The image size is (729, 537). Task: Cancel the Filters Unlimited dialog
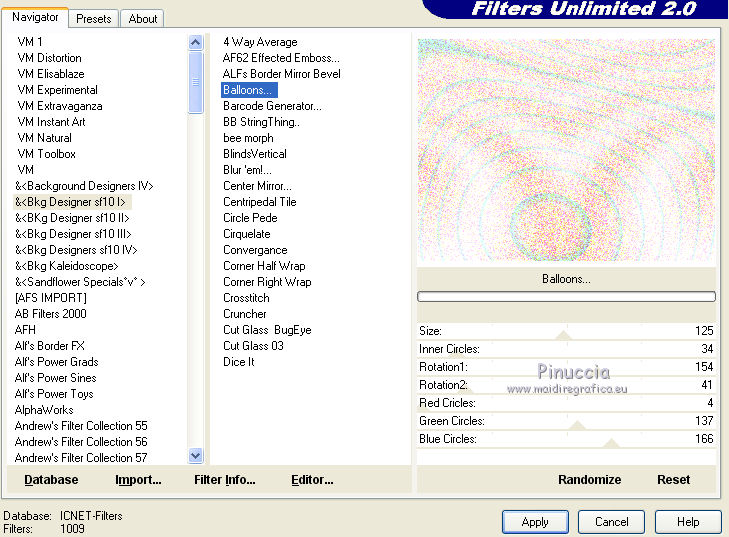click(611, 522)
